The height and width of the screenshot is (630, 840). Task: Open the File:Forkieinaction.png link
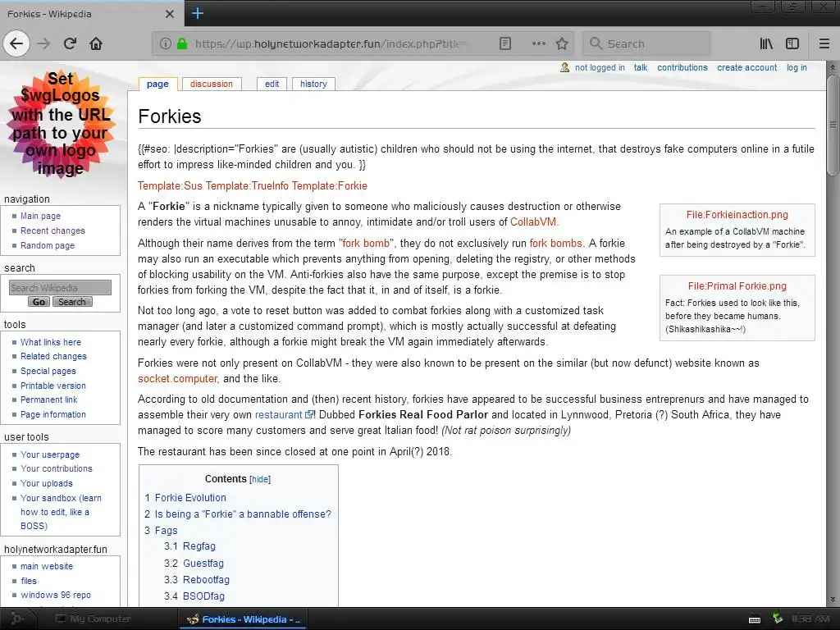tap(737, 215)
